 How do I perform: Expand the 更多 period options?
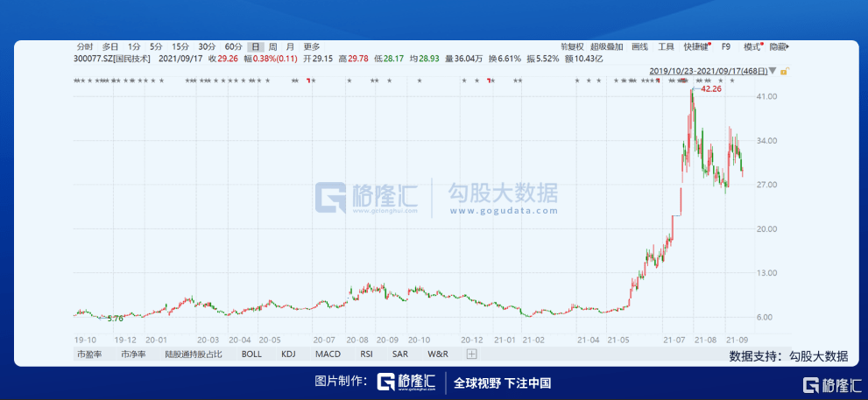(x=312, y=47)
